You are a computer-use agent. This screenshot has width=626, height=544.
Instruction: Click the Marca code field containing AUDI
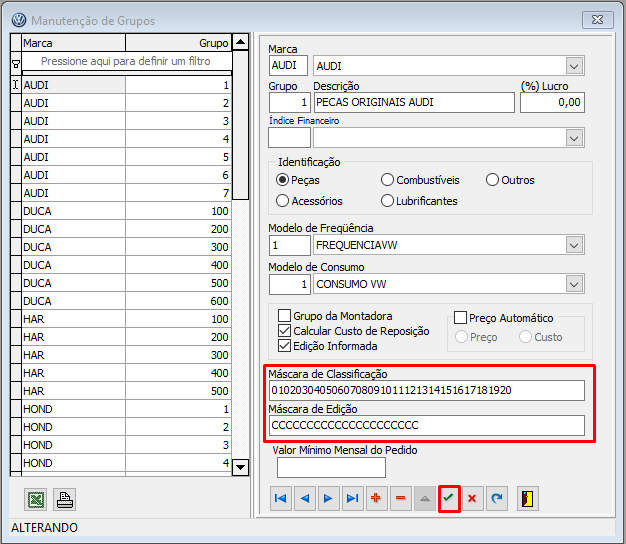288,65
